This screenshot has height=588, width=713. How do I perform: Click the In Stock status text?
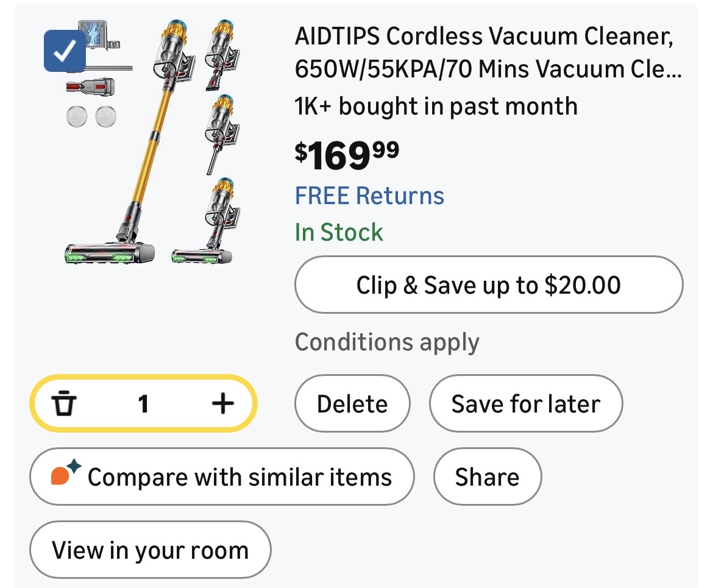tap(339, 233)
